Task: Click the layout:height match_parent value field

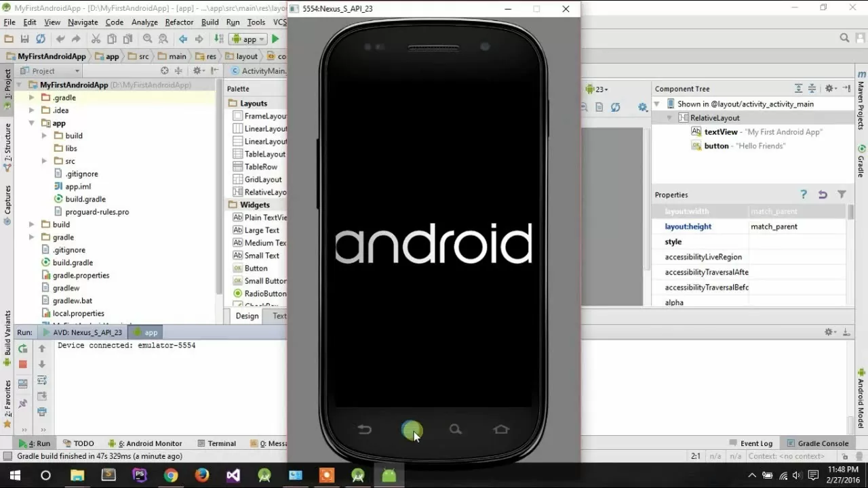Action: (x=797, y=226)
